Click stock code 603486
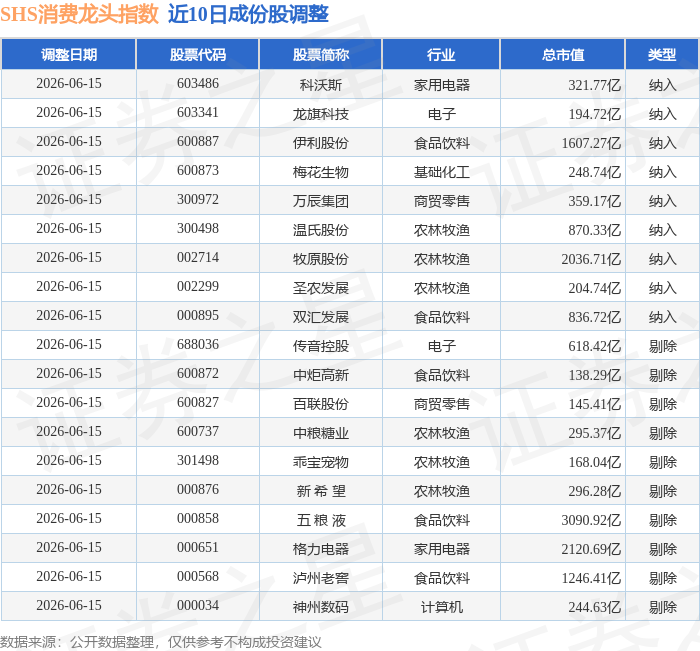Viewport: 700px width, 651px height. coord(198,83)
